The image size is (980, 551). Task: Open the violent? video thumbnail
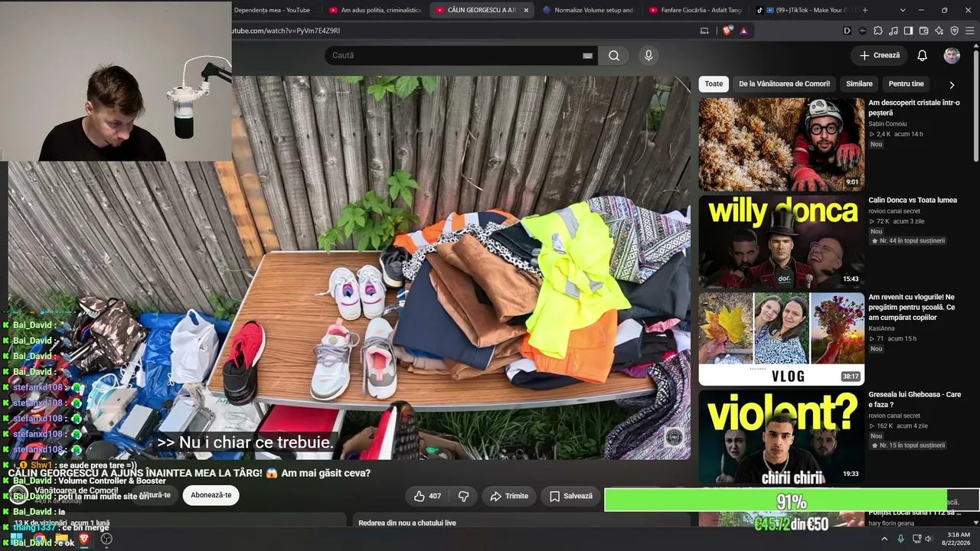click(781, 436)
